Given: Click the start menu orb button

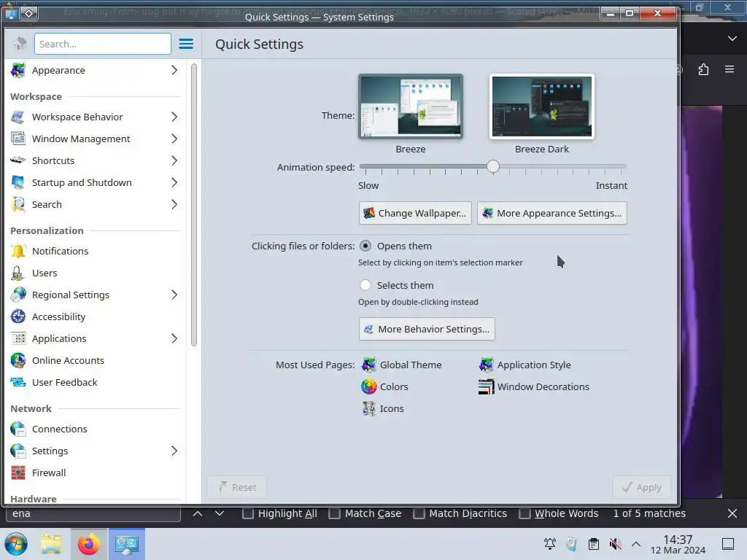Looking at the screenshot, I should 16,544.
